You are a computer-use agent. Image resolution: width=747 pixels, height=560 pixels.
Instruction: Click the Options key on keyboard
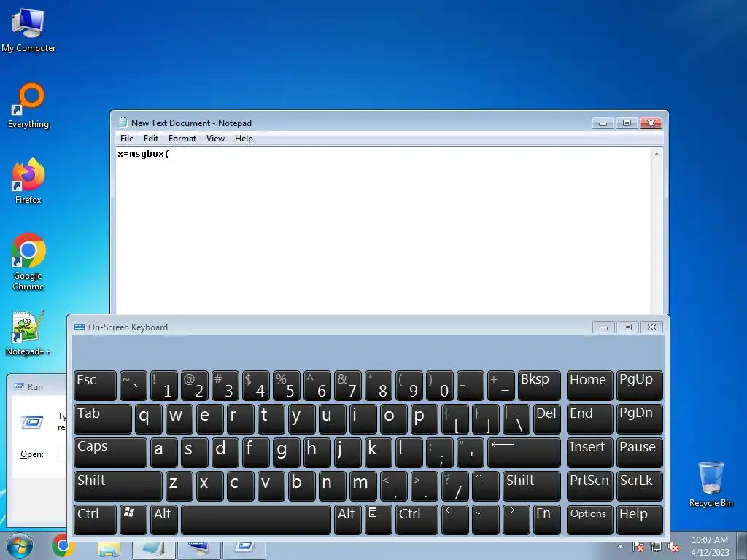(x=589, y=519)
